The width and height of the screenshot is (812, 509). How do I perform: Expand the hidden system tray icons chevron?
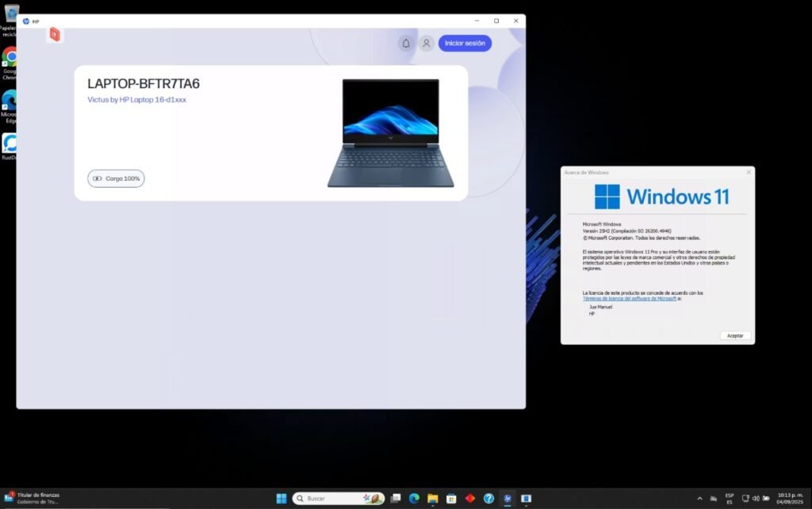coord(699,499)
